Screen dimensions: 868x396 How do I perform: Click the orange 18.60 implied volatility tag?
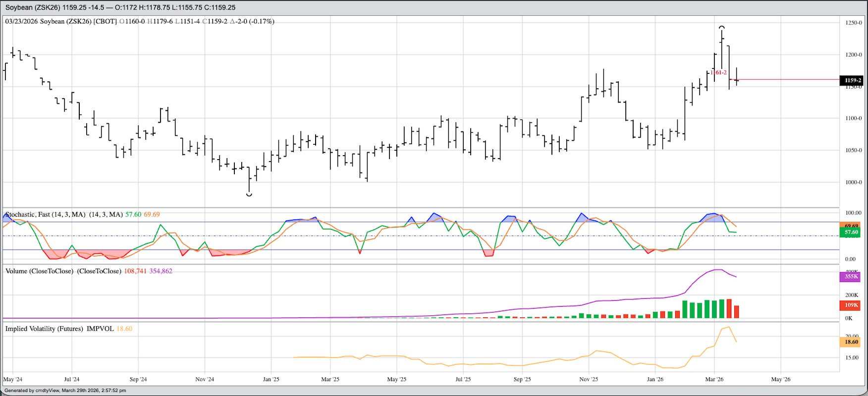[851, 342]
